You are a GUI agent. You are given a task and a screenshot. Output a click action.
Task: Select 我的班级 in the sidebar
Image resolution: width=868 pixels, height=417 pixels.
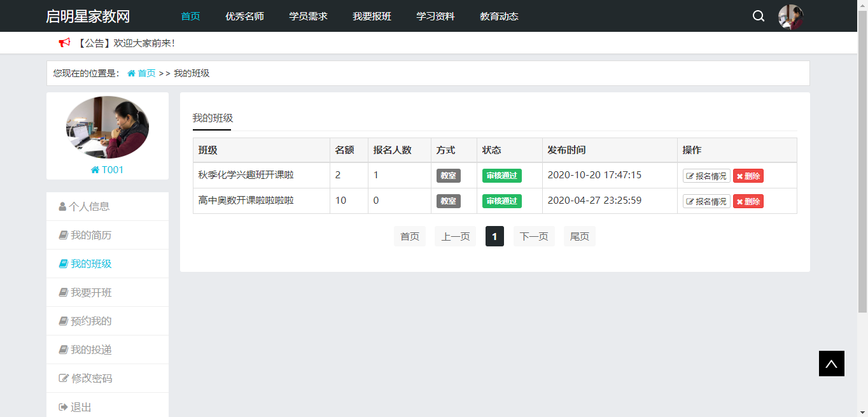point(108,264)
